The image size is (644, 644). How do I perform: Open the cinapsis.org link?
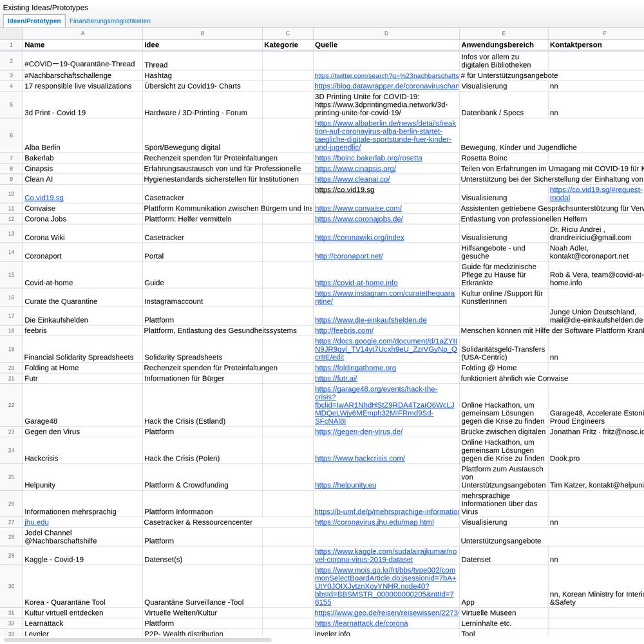pos(355,169)
